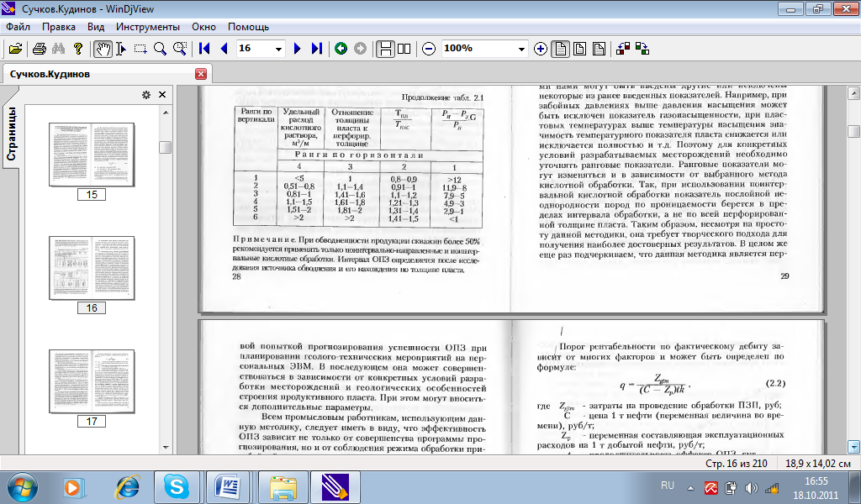Show hidden system tray icons
This screenshot has height=504, width=861.
pyautogui.click(x=690, y=487)
